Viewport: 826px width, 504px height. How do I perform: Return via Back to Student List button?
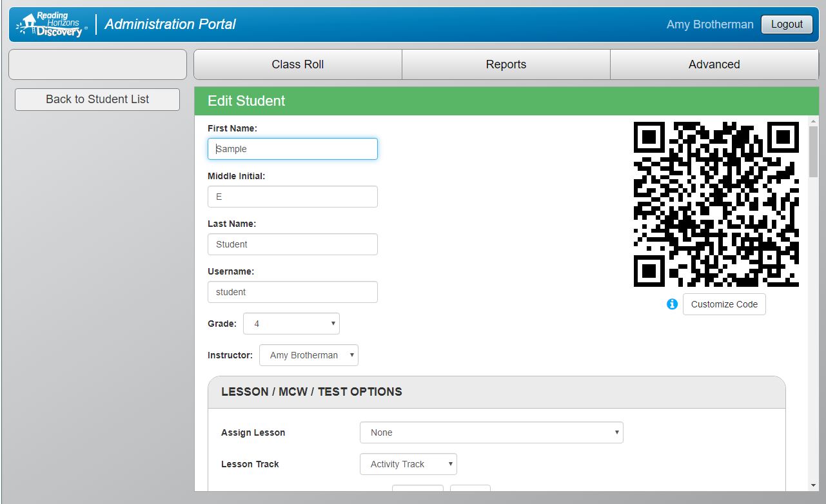coord(97,99)
